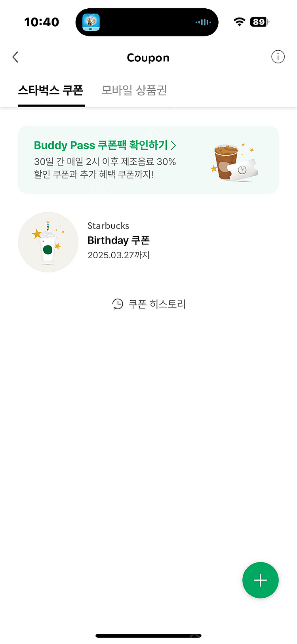The height and width of the screenshot is (644, 297).
Task: Tap the Buddy Pass 30% discount description
Action: point(105,168)
